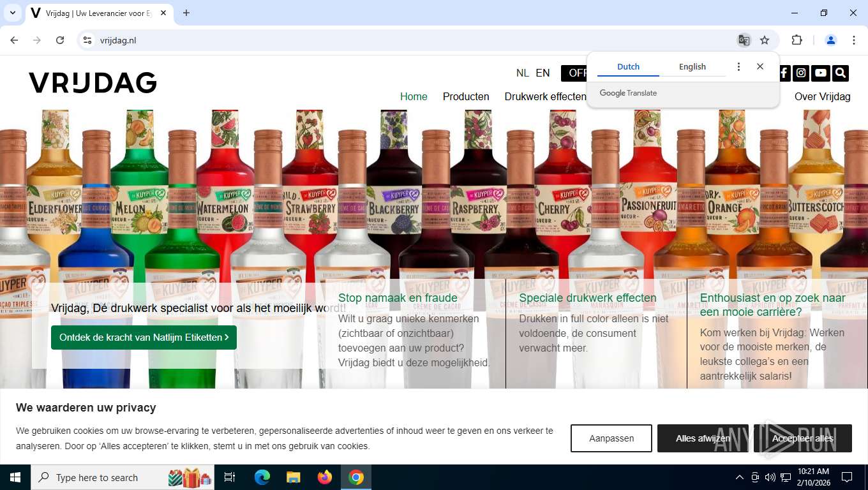Screen dimensions: 868x490
Task: Open the Home menu item
Action: (414, 96)
